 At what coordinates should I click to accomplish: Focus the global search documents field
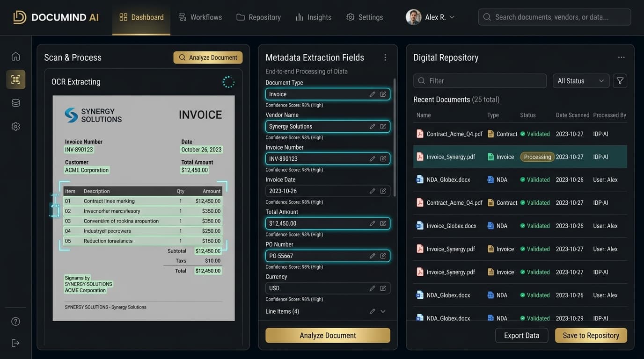point(555,17)
